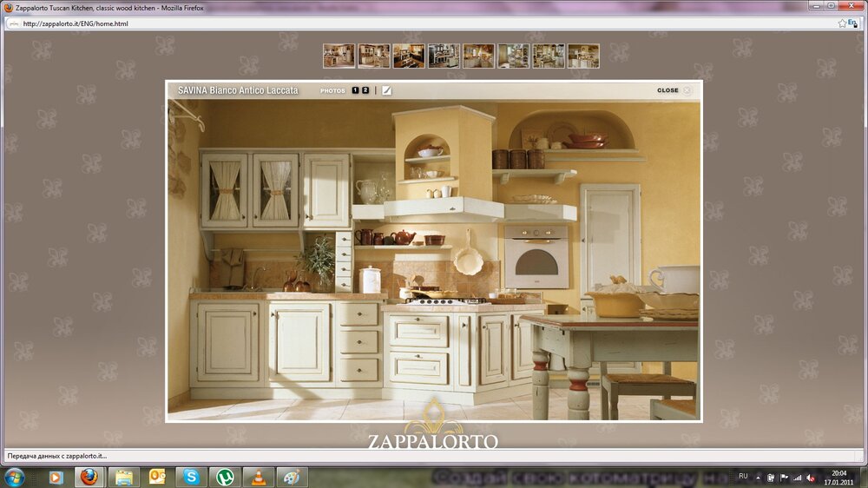Open VLC media player taskbar icon

click(259, 477)
